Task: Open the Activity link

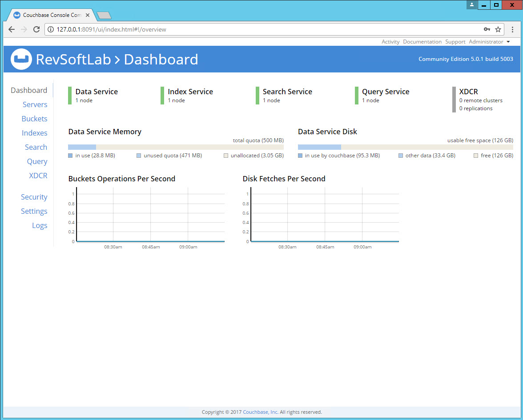Action: click(x=390, y=42)
